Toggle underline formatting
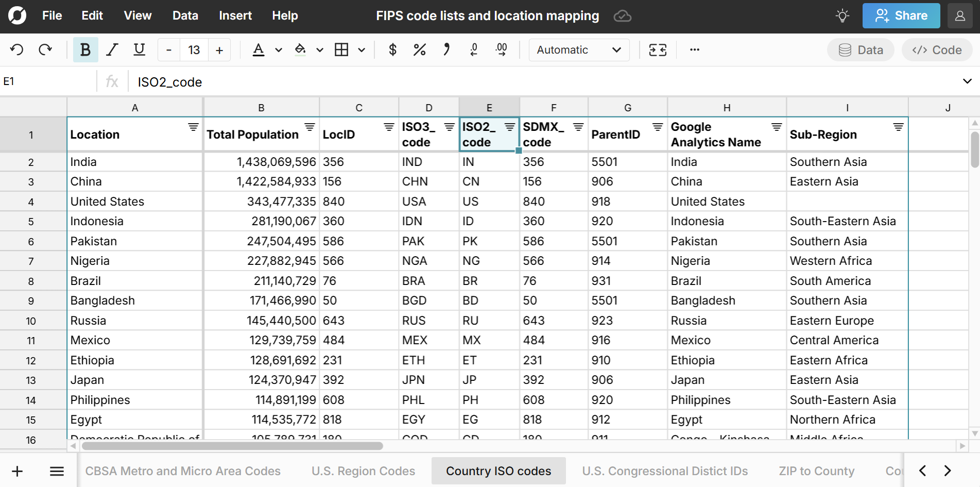 (139, 50)
